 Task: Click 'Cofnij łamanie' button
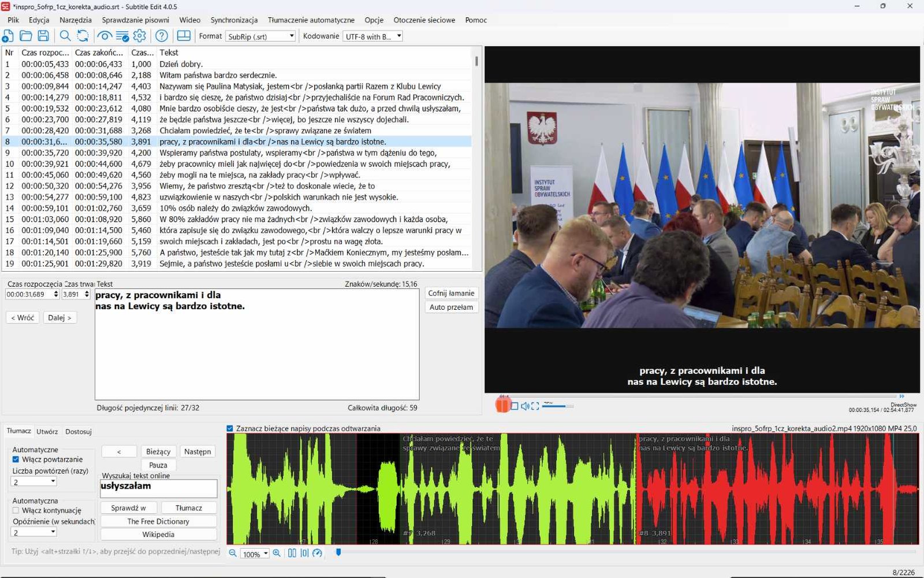(451, 293)
